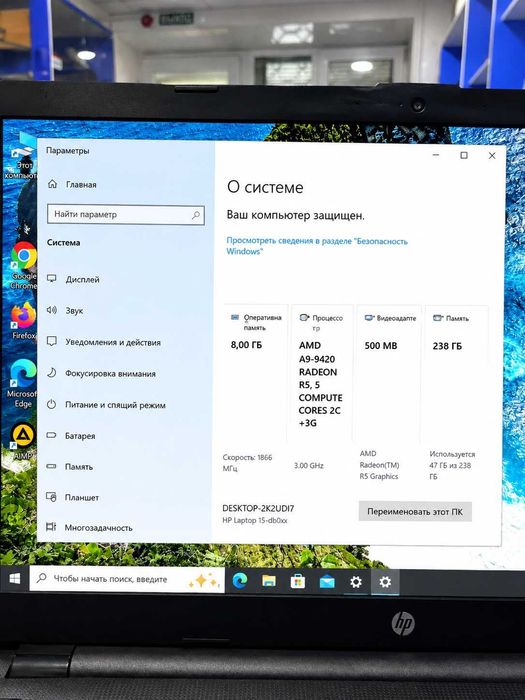Click the sparkle icon in taskbar search
The height and width of the screenshot is (700, 525).
pos(203,580)
